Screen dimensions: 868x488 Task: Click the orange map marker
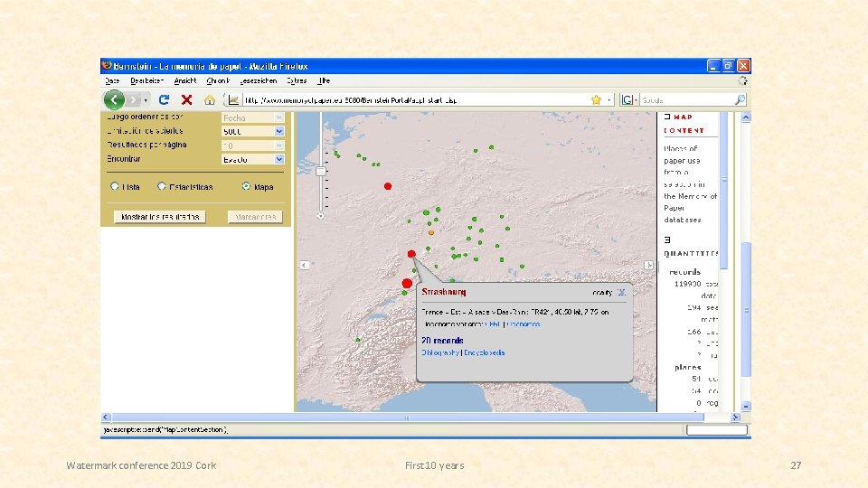(x=431, y=232)
